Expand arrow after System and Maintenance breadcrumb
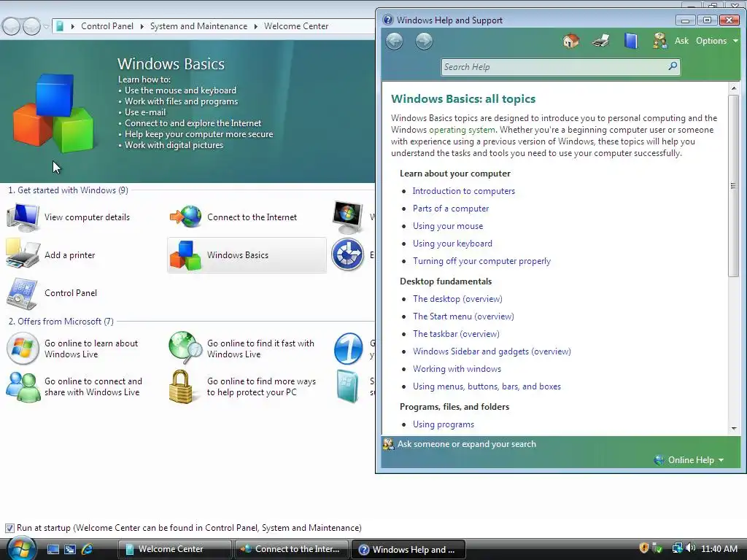 256,26
